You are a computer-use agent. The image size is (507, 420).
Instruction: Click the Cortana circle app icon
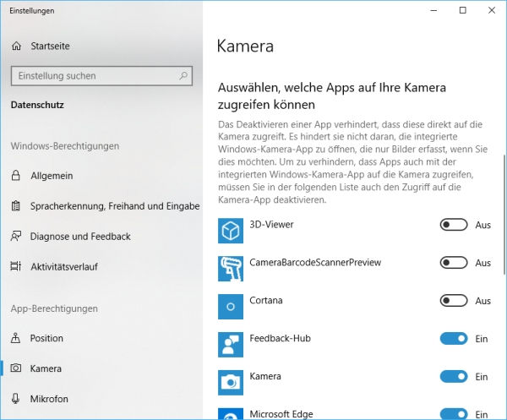pyautogui.click(x=231, y=307)
